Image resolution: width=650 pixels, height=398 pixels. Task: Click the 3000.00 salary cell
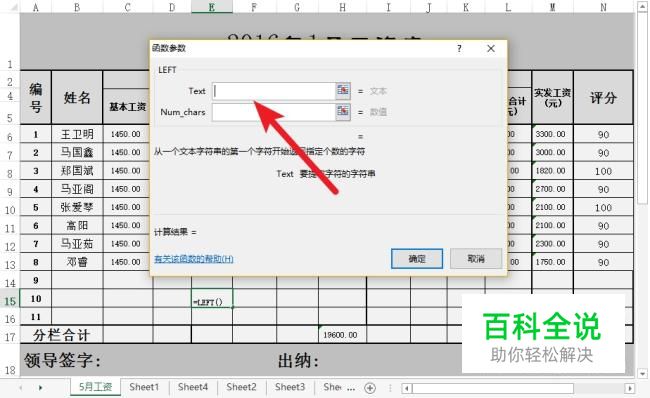tap(553, 153)
